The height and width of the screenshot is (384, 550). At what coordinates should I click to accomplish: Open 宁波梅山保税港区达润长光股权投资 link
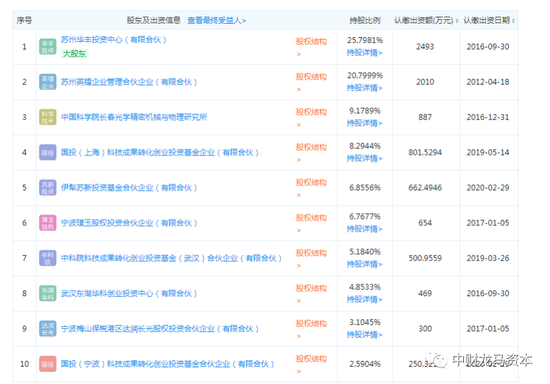click(160, 329)
